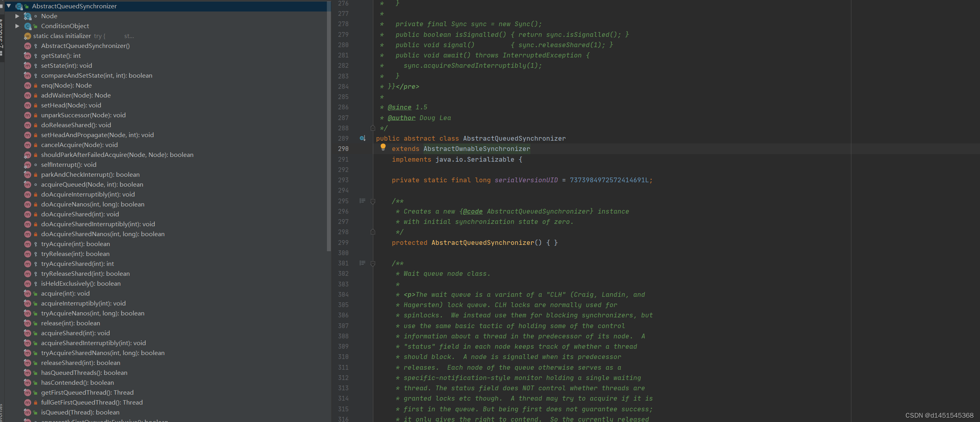Click the class icon beside ConditionObject

tap(28, 26)
